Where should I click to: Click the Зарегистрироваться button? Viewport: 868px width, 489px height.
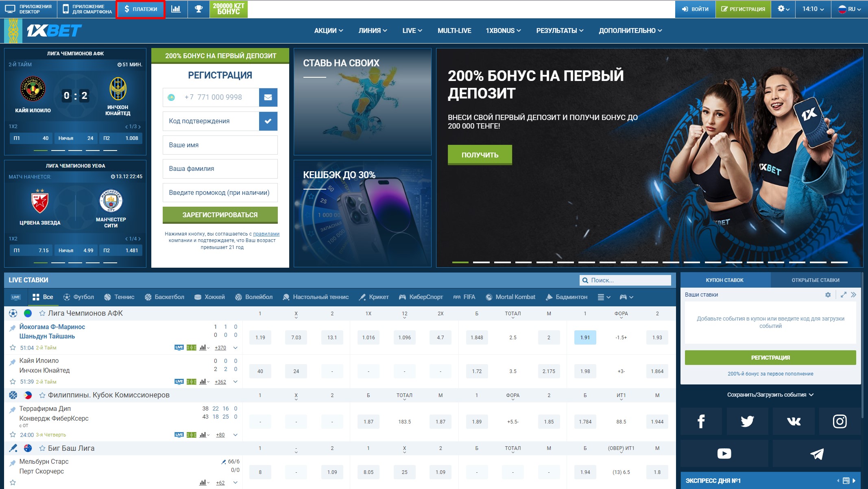tap(220, 215)
